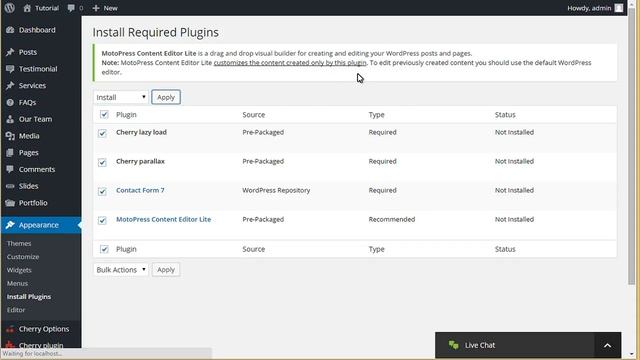Open the MotoPress Content Editor Lite link

[164, 219]
